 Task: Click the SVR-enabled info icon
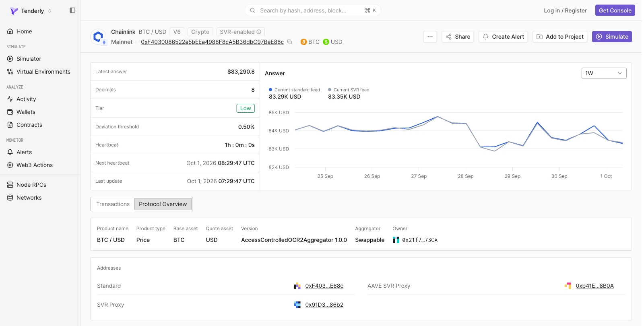click(259, 32)
